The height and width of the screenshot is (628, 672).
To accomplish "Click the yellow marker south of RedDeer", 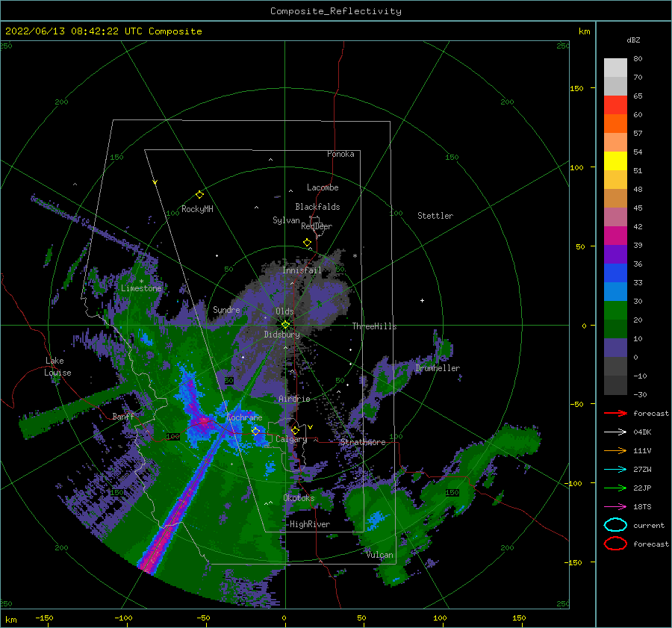I will [x=307, y=243].
